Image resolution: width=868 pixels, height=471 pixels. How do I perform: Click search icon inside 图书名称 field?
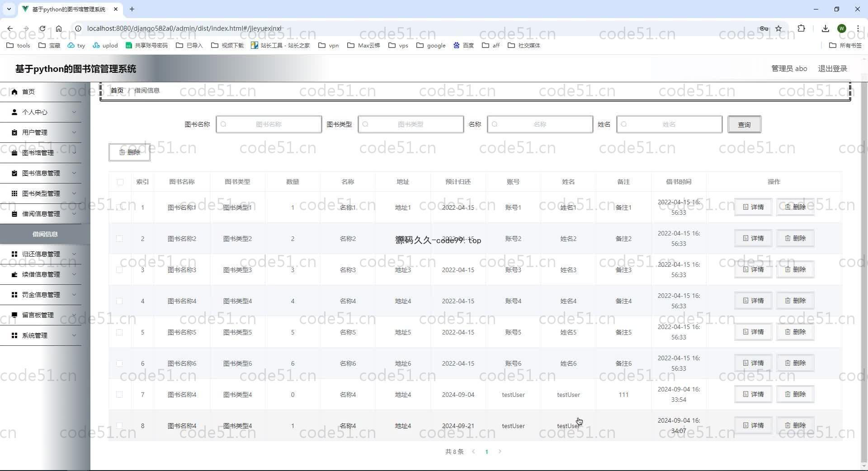pos(223,124)
